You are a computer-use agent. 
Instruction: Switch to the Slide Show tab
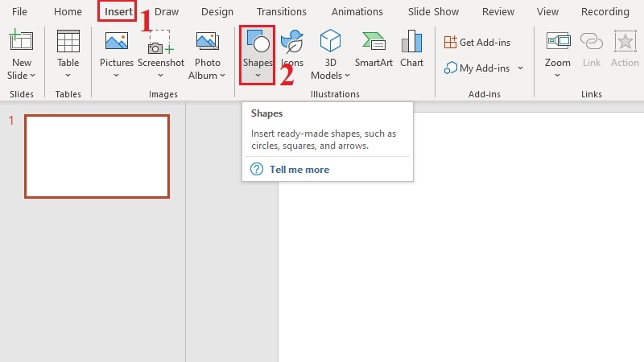pos(433,11)
